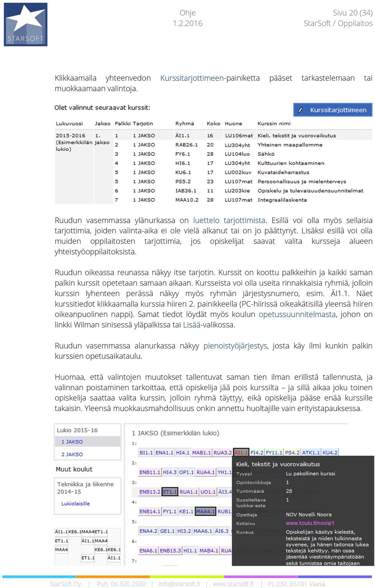
Task: Select course ATK1.1 in row 1
Action: coord(311,453)
